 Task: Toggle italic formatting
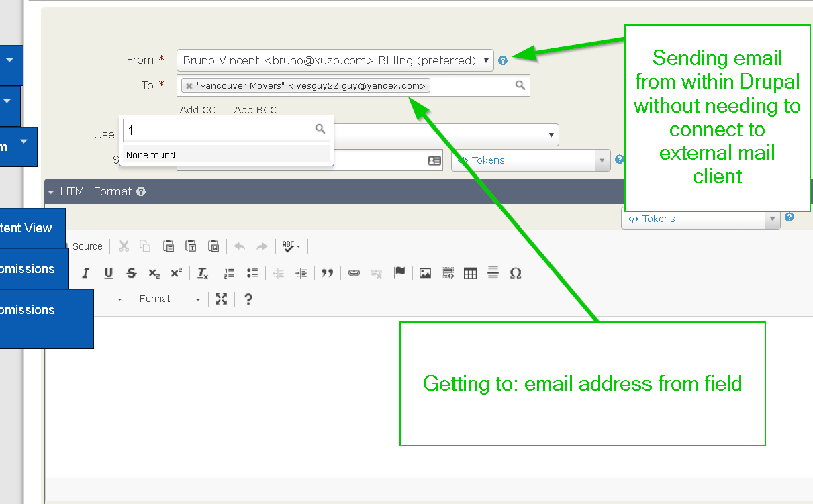pyautogui.click(x=85, y=273)
